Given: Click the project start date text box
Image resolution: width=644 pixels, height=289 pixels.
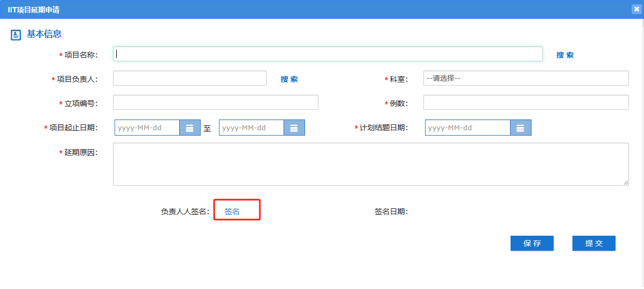Looking at the screenshot, I should pos(147,128).
